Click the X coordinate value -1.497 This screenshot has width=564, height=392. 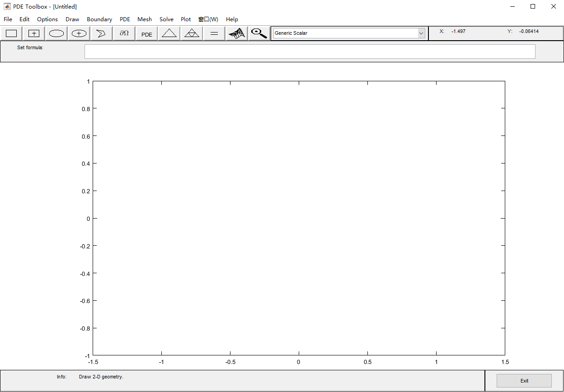[458, 31]
